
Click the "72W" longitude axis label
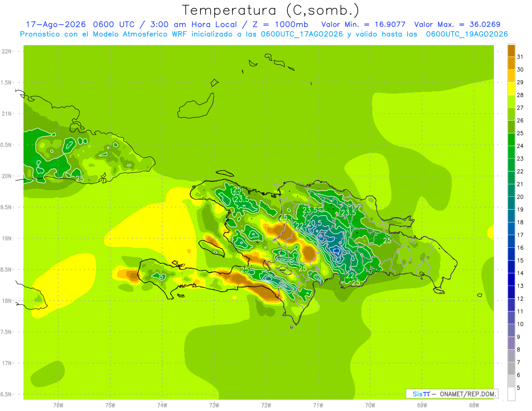click(266, 405)
